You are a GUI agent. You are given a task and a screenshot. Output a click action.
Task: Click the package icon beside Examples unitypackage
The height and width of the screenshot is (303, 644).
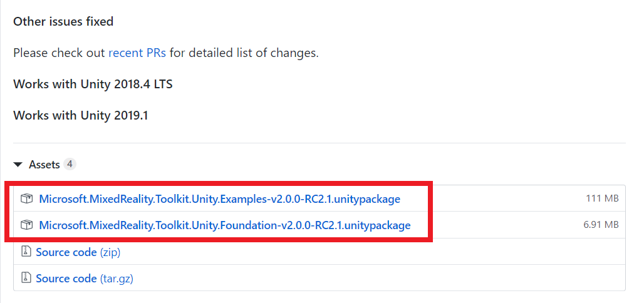pos(27,199)
